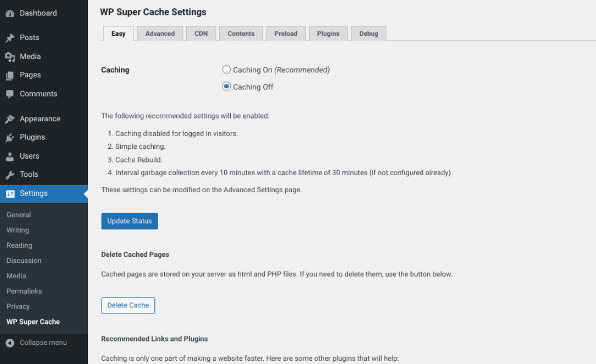
Task: Open General settings submenu item
Action: 19,215
